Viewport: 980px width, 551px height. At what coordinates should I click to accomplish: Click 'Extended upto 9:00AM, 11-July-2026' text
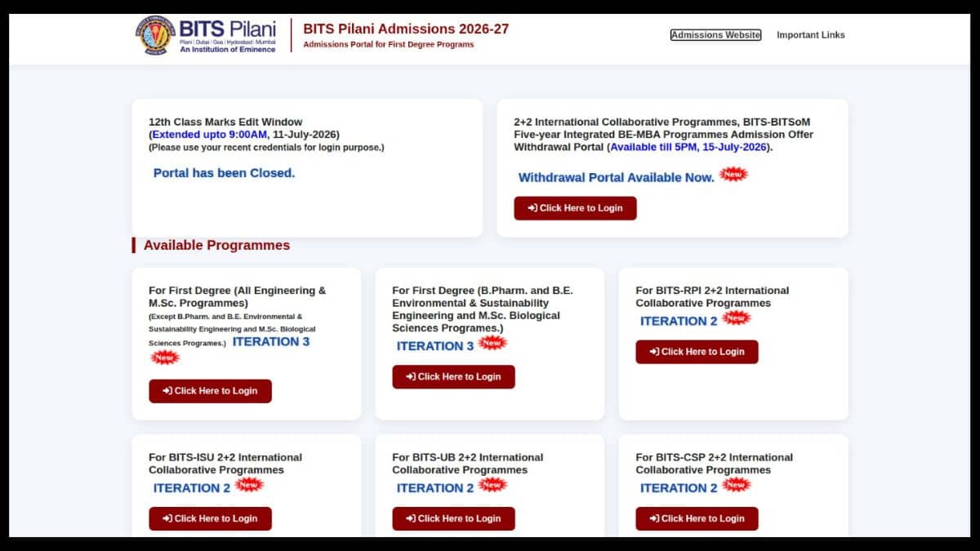[243, 134]
